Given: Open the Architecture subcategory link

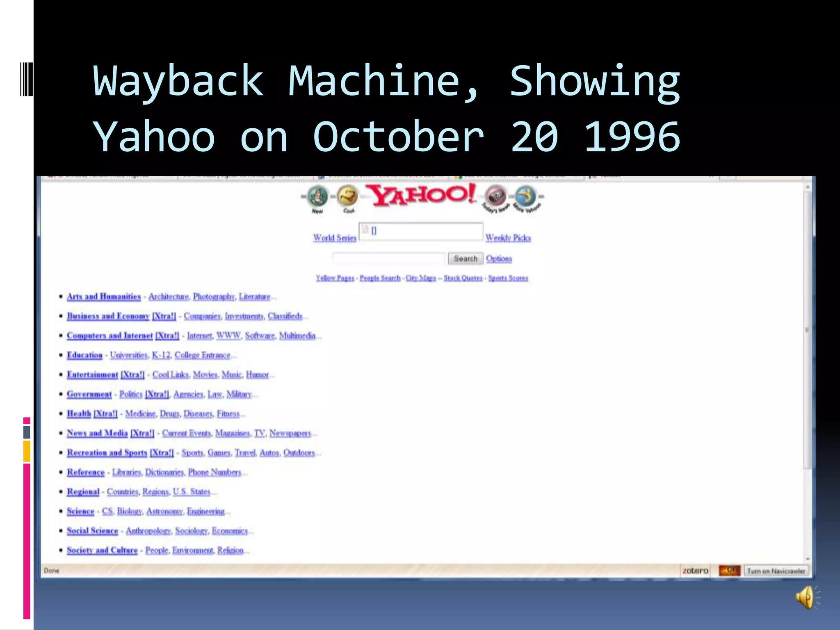Looking at the screenshot, I should [x=169, y=296].
